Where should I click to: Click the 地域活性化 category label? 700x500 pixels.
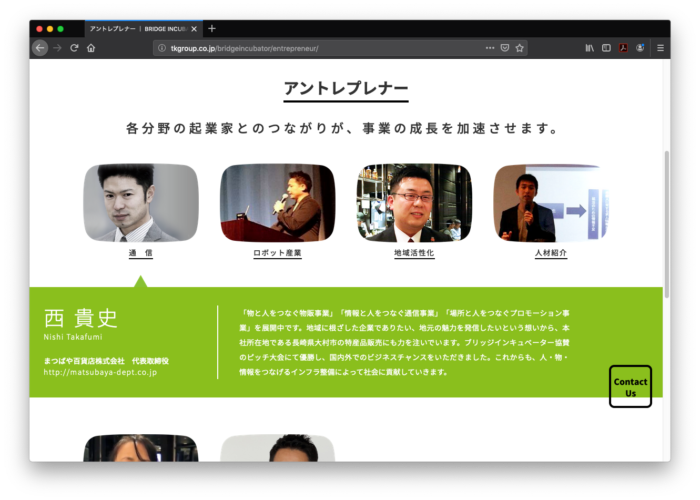click(414, 254)
